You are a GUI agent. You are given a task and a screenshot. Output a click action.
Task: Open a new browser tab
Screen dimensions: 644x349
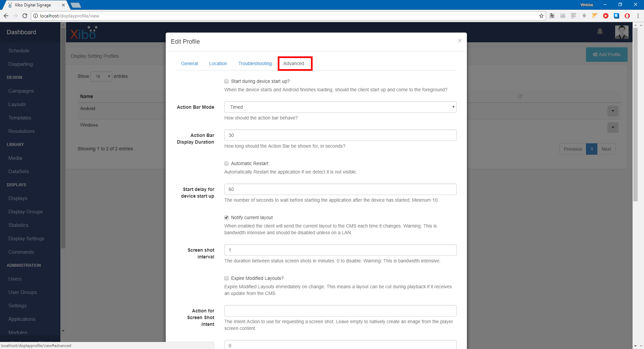click(76, 5)
